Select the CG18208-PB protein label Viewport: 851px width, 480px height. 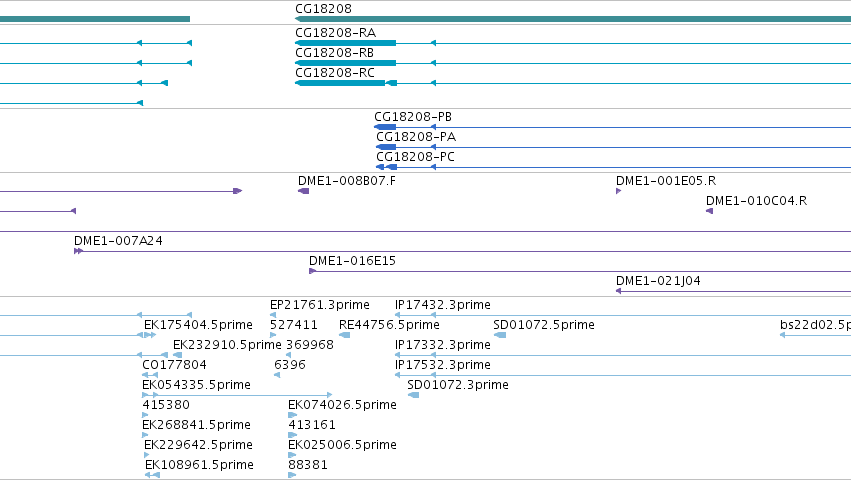pos(413,117)
